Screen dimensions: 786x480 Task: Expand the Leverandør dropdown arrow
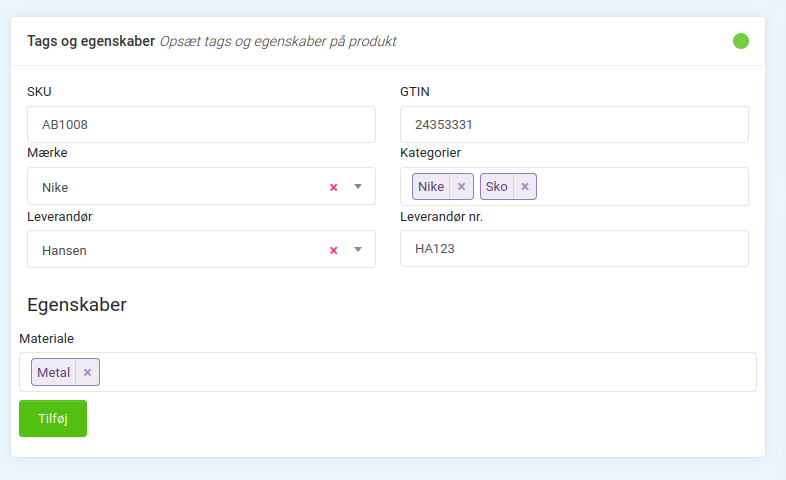point(358,250)
